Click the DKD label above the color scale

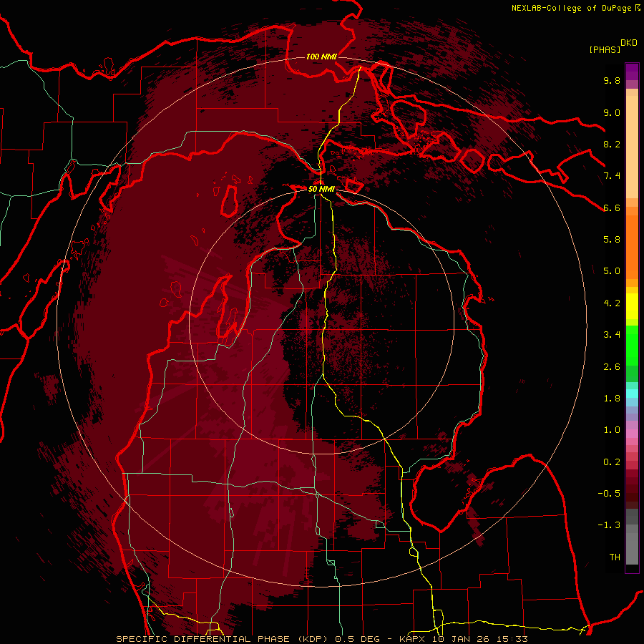628,43
